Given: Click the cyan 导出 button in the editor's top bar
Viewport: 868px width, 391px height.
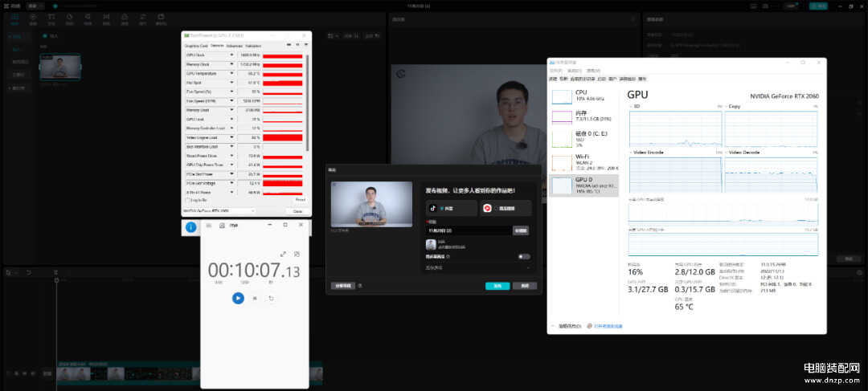Looking at the screenshot, I should 818,6.
